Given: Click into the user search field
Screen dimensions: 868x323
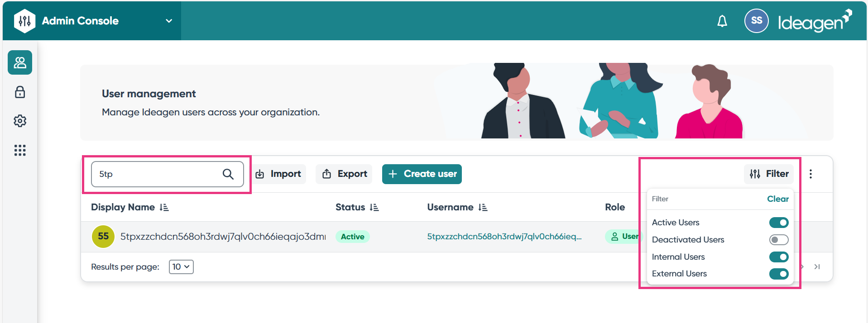Looking at the screenshot, I should pyautogui.click(x=156, y=174).
